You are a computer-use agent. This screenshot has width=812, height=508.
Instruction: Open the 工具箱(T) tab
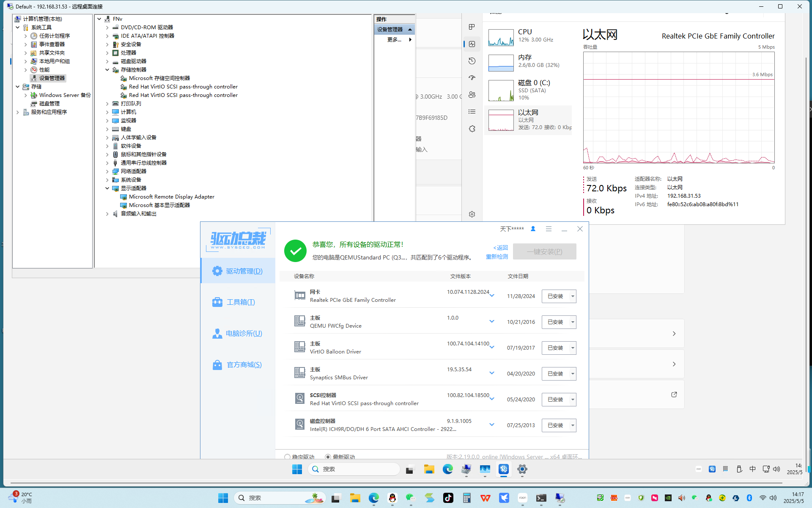click(x=238, y=302)
